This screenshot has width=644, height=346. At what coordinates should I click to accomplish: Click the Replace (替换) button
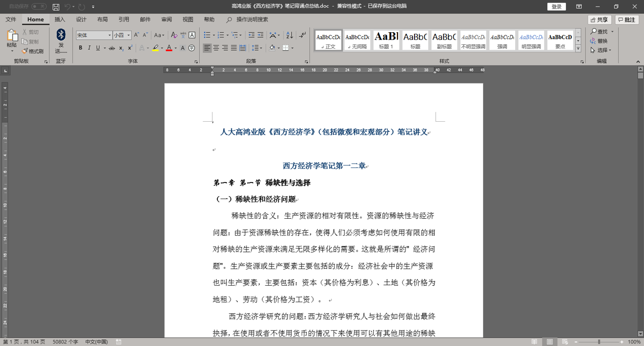[x=599, y=41]
